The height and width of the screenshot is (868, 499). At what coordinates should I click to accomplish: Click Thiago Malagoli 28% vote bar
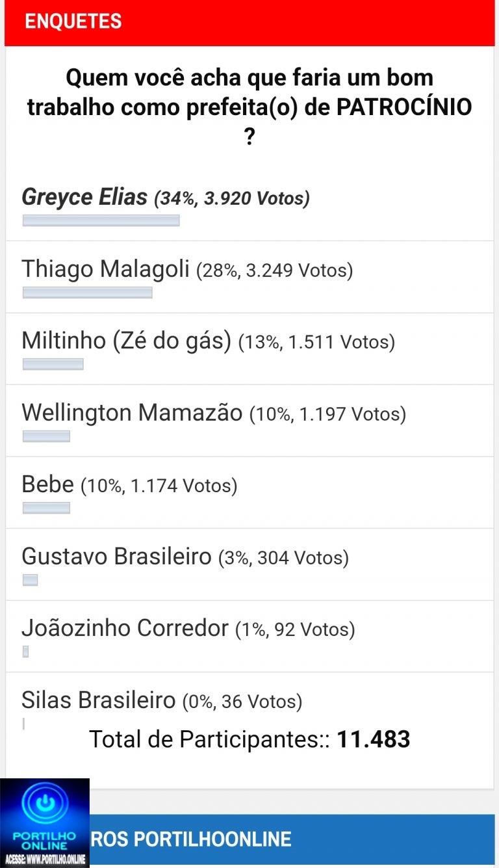point(87,293)
